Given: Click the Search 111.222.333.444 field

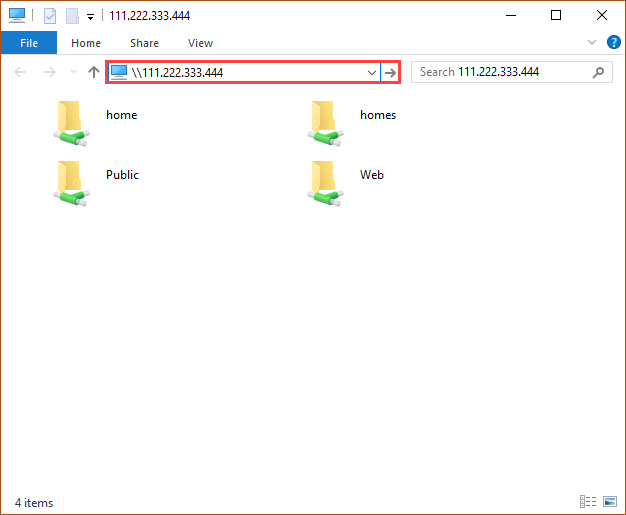Looking at the screenshot, I should pos(512,72).
